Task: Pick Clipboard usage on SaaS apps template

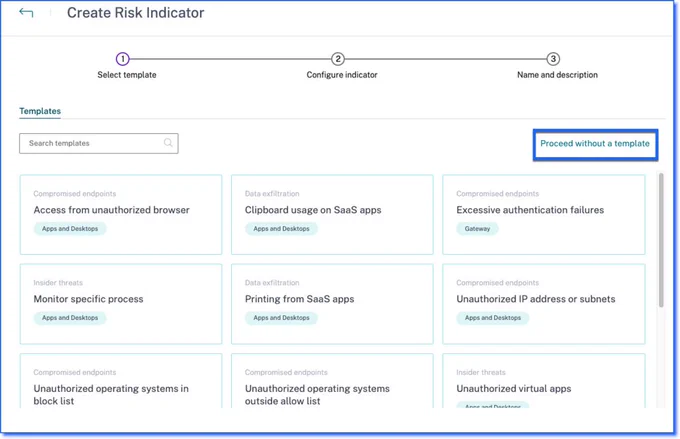Action: 332,215
